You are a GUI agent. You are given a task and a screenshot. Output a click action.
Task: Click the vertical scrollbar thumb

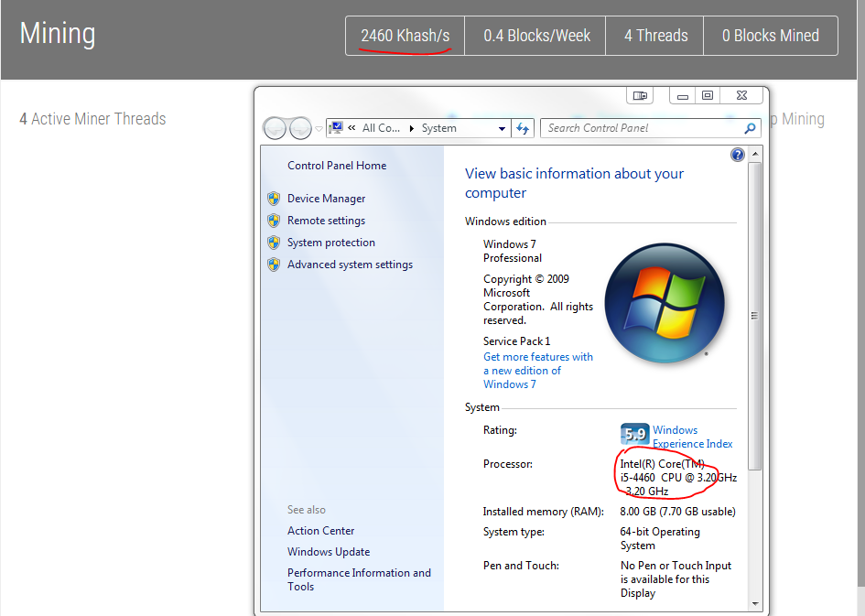(754, 316)
